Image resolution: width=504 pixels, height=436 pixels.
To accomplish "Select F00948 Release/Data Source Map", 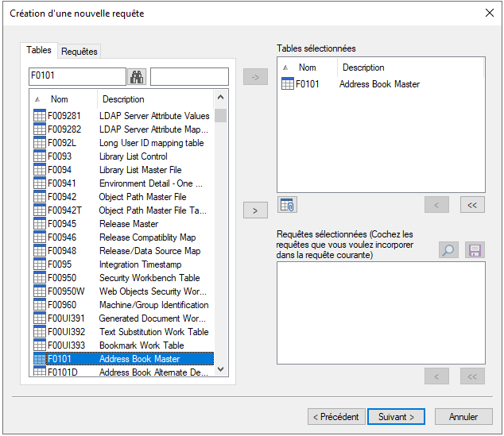I will 123,250.
